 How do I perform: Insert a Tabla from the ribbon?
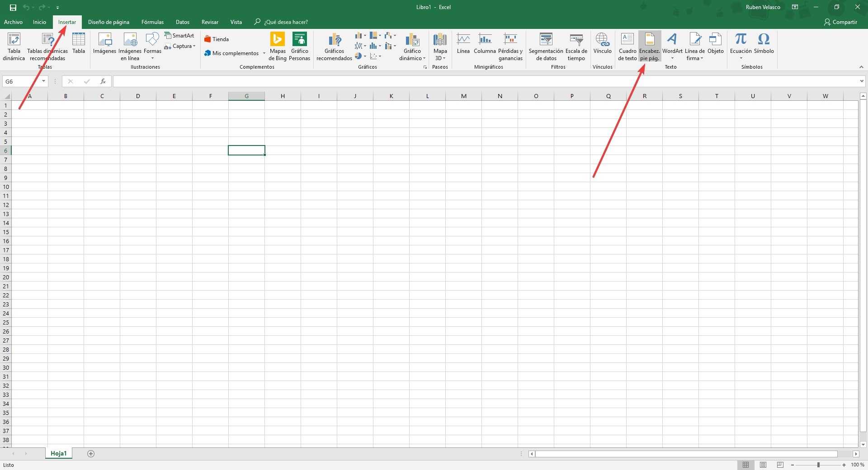coord(79,43)
